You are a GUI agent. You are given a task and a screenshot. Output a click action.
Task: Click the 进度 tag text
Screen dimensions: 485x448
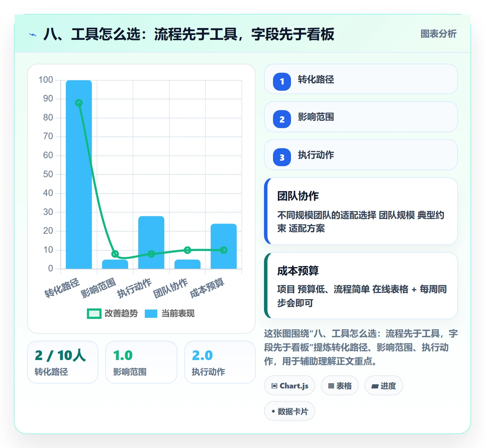(388, 386)
